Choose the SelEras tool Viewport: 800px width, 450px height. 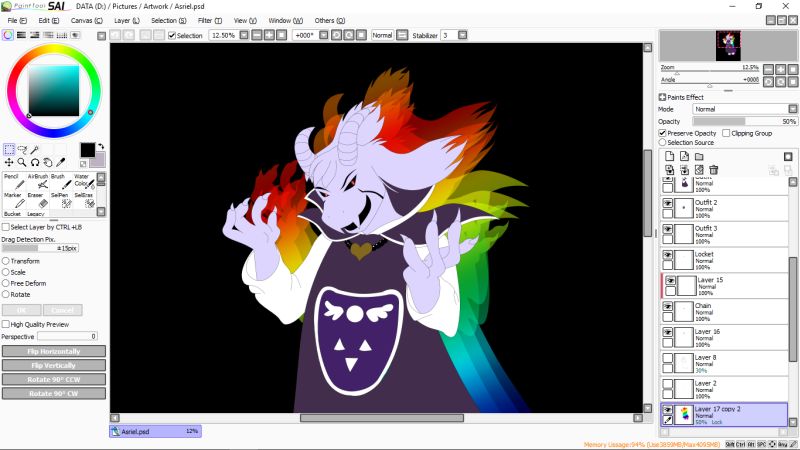pos(84,200)
